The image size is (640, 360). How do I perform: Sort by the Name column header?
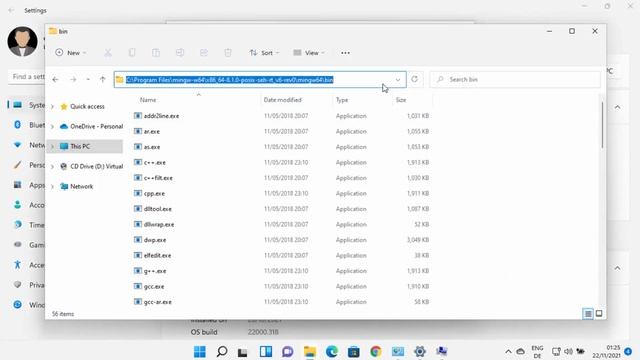[x=148, y=100]
